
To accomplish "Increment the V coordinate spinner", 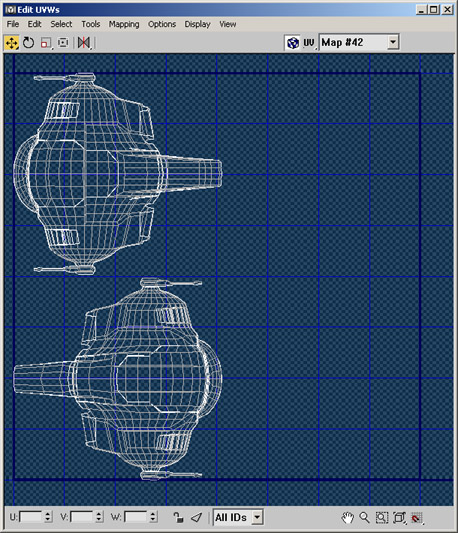I will point(99,514).
